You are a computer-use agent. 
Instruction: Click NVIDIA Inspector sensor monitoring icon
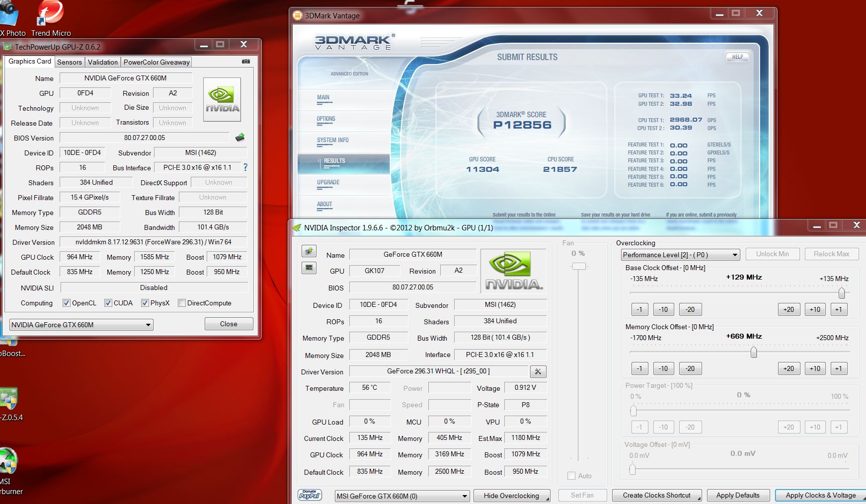[309, 268]
